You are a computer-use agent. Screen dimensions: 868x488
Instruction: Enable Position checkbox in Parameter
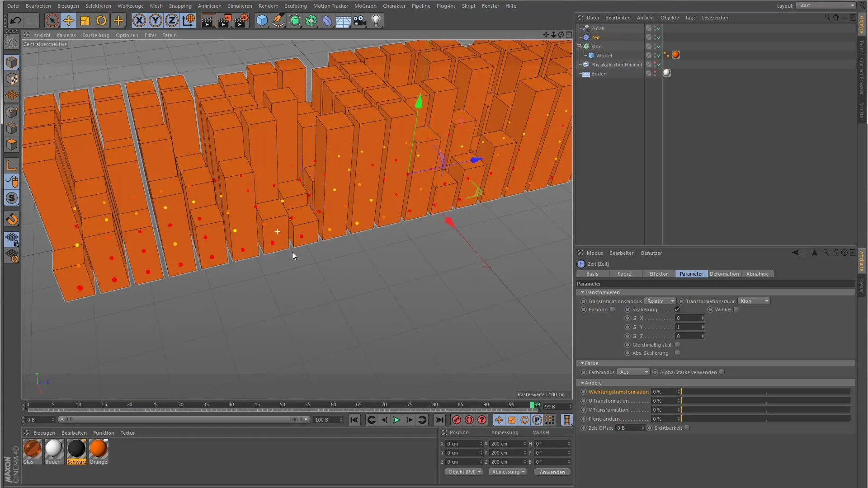coord(613,310)
